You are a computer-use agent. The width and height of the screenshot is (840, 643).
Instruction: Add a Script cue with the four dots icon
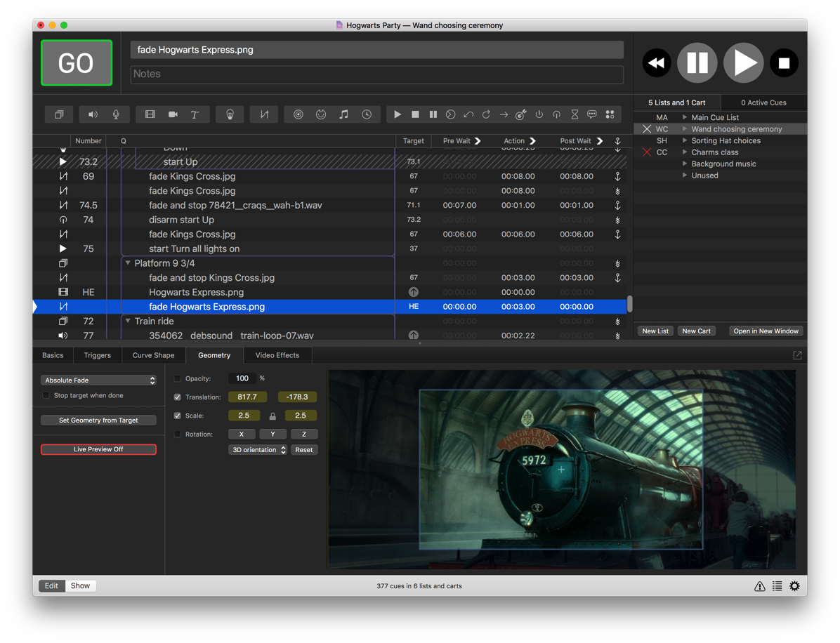pyautogui.click(x=610, y=114)
